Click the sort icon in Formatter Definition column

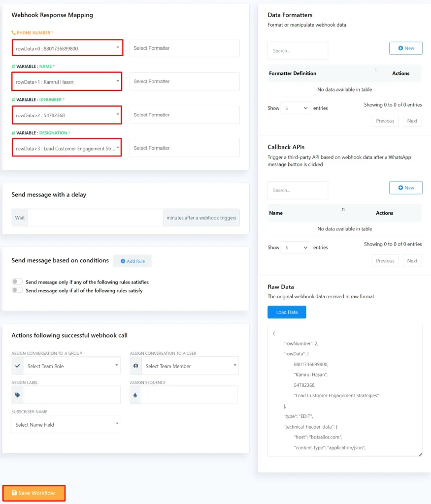click(376, 70)
